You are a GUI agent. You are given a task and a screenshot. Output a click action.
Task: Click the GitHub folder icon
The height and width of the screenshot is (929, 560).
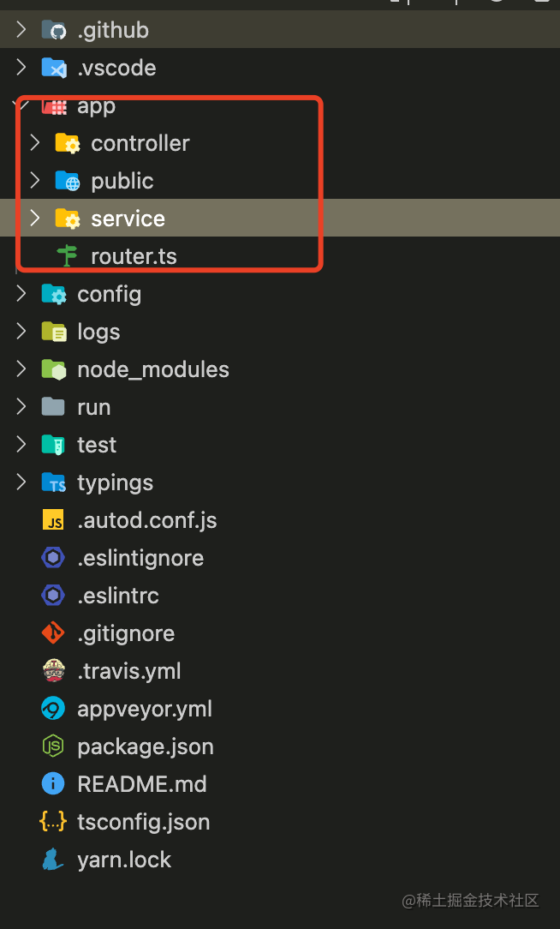(x=54, y=31)
